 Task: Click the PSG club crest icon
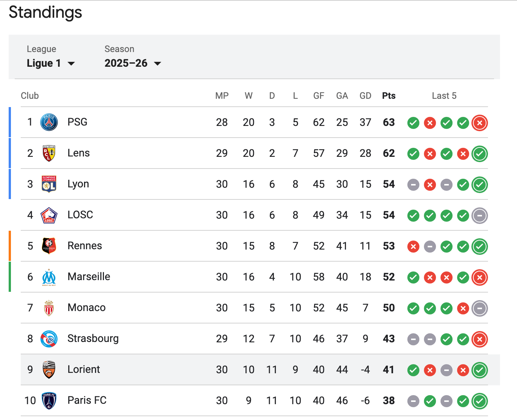tap(49, 122)
